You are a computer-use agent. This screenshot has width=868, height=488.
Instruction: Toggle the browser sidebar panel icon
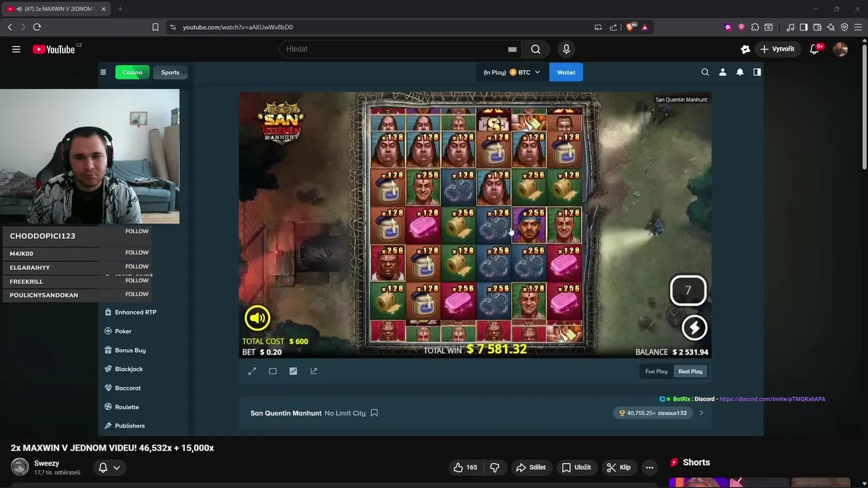pyautogui.click(x=804, y=27)
